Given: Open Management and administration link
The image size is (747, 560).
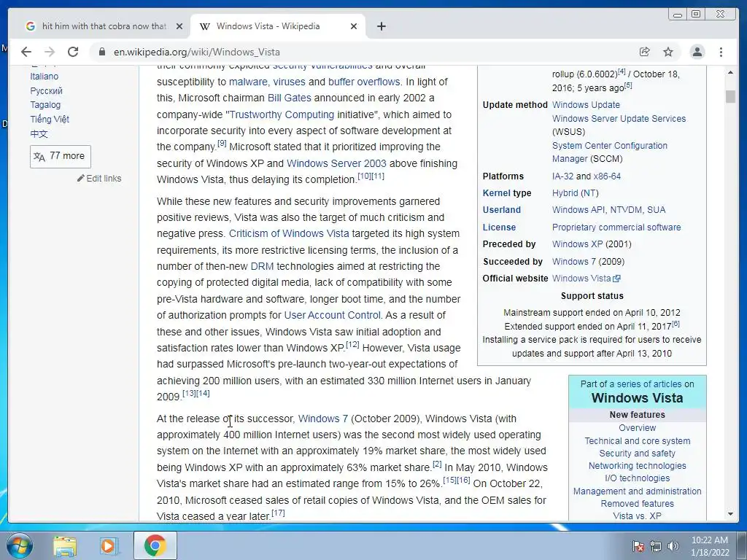Looking at the screenshot, I should (x=638, y=491).
